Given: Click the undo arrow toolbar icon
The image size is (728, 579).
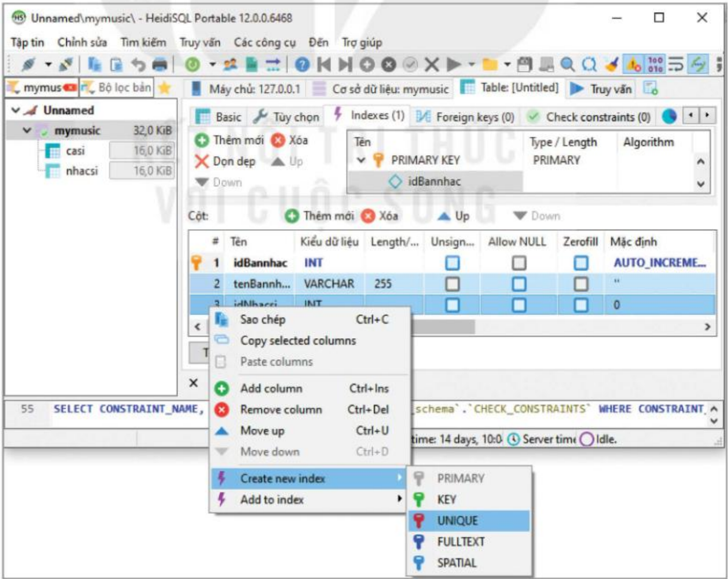Looking at the screenshot, I should (x=138, y=64).
